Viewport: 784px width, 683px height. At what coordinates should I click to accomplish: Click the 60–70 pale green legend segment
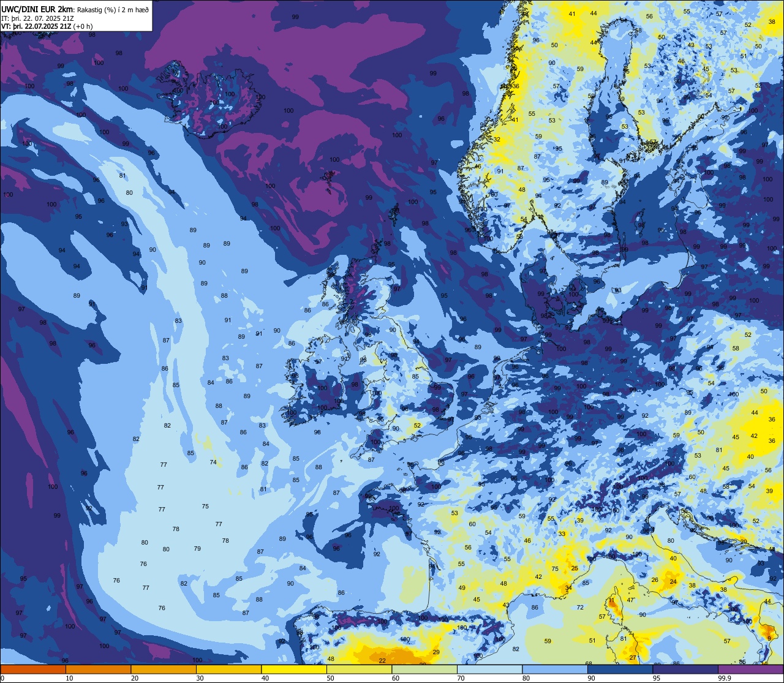(424, 669)
